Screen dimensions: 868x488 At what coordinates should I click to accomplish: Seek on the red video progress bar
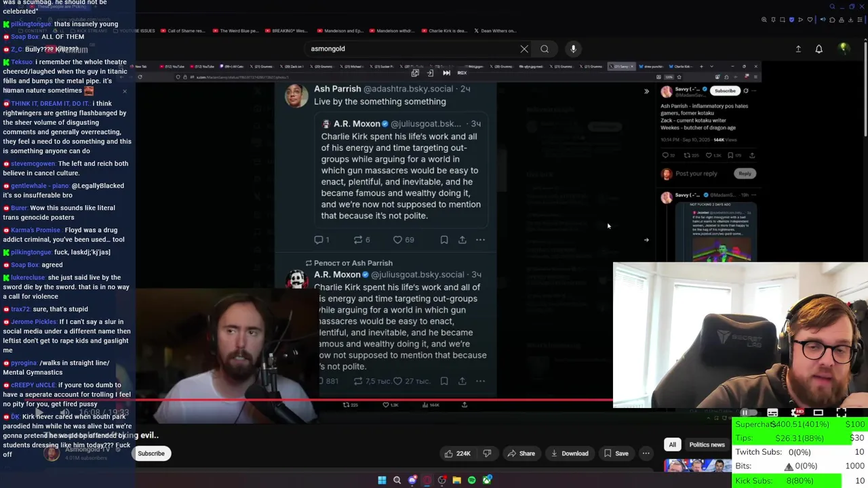point(374,400)
